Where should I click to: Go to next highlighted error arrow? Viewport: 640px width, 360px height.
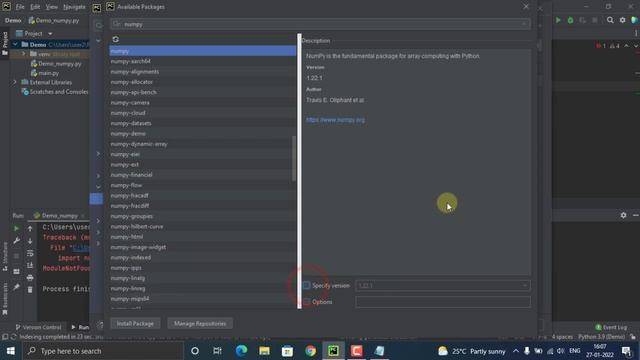pyautogui.click(x=636, y=46)
